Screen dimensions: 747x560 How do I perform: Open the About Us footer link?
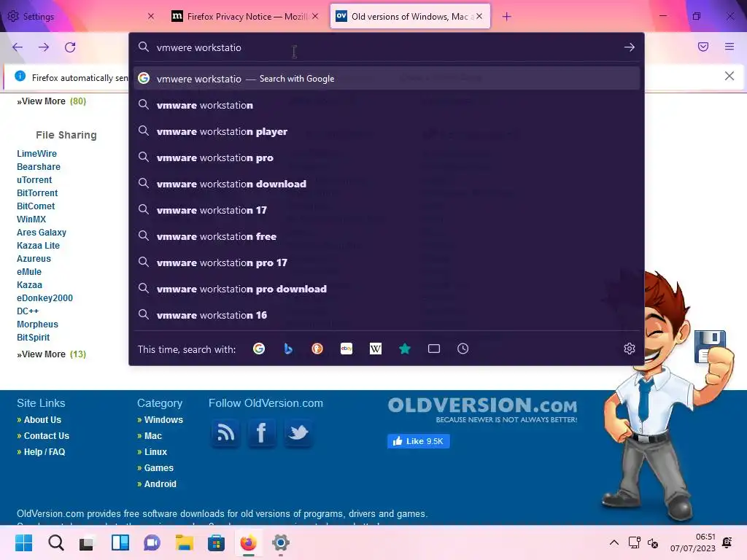(x=42, y=420)
